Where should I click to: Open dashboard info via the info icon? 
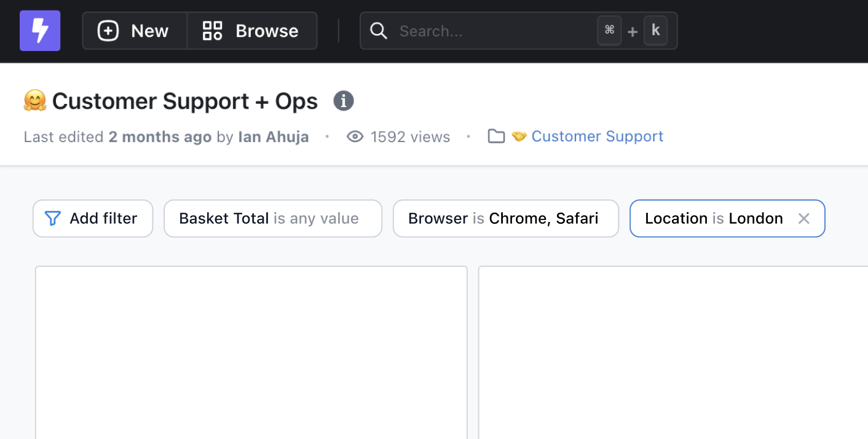point(343,101)
